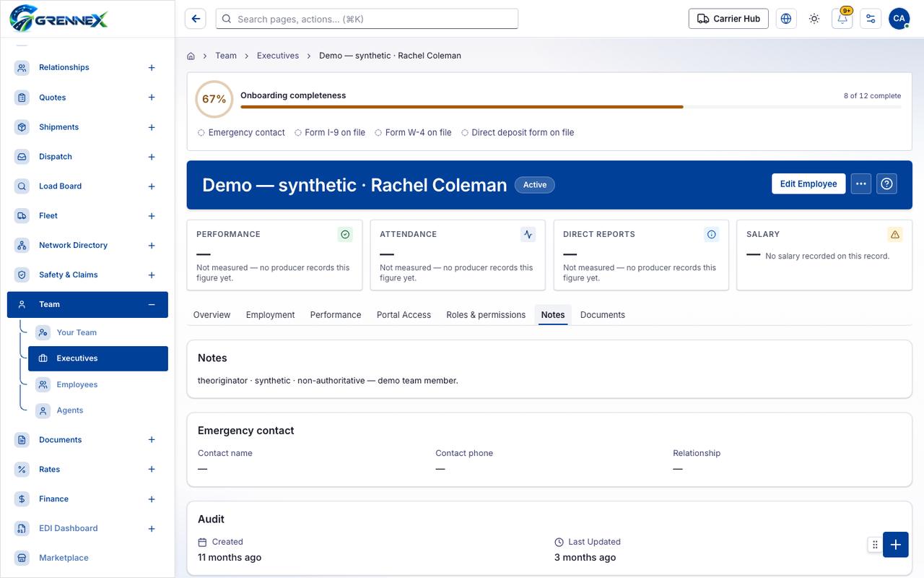Screen dimensions: 924x578
Task: Click the 67% progress circle
Action: click(x=214, y=99)
